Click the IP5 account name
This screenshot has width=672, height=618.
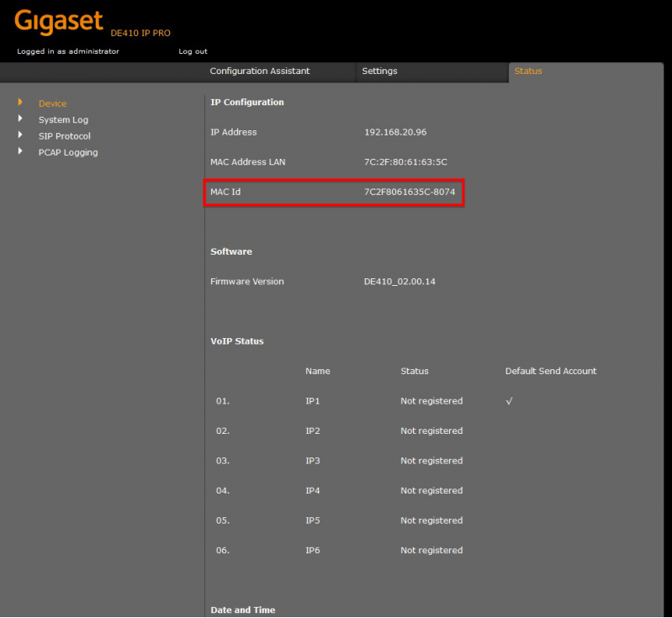coord(312,520)
